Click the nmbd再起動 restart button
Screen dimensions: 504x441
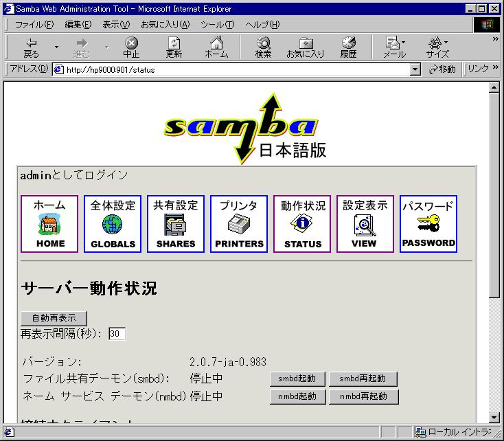(363, 396)
